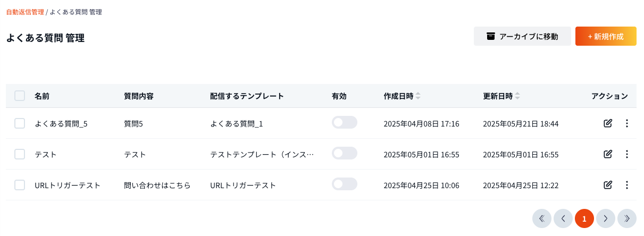Sort by 作成日時 column
Image resolution: width=644 pixels, height=236 pixels.
[418, 96]
